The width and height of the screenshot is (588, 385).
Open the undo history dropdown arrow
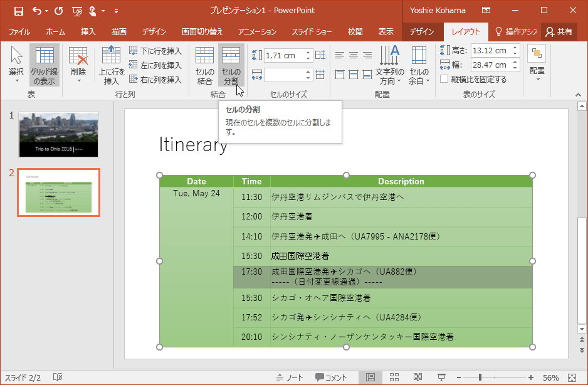tap(47, 11)
